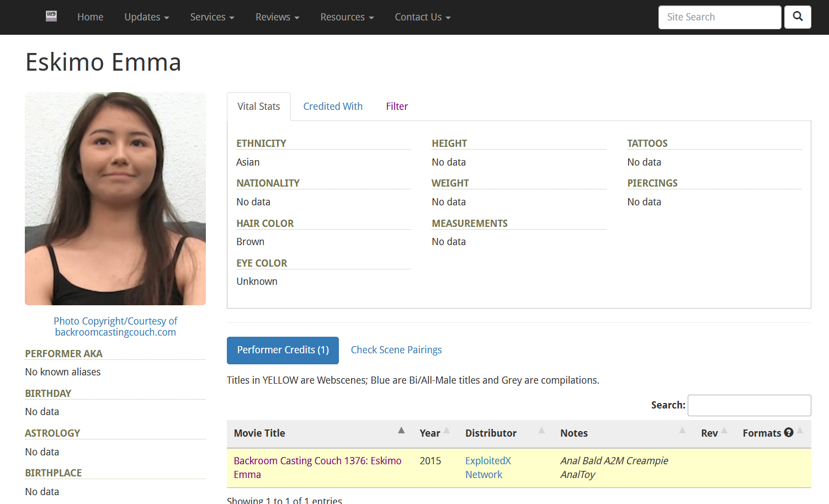Open the Filter tab
829x504 pixels.
(397, 107)
